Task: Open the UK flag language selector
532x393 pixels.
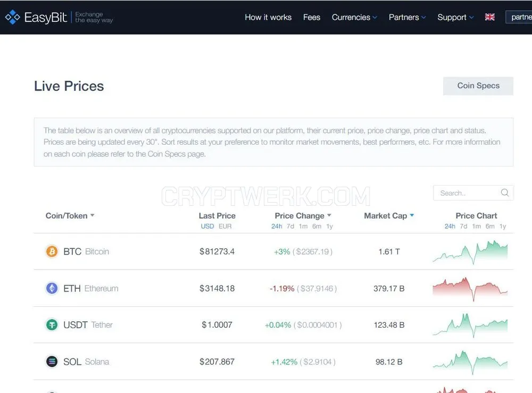Action: point(489,17)
